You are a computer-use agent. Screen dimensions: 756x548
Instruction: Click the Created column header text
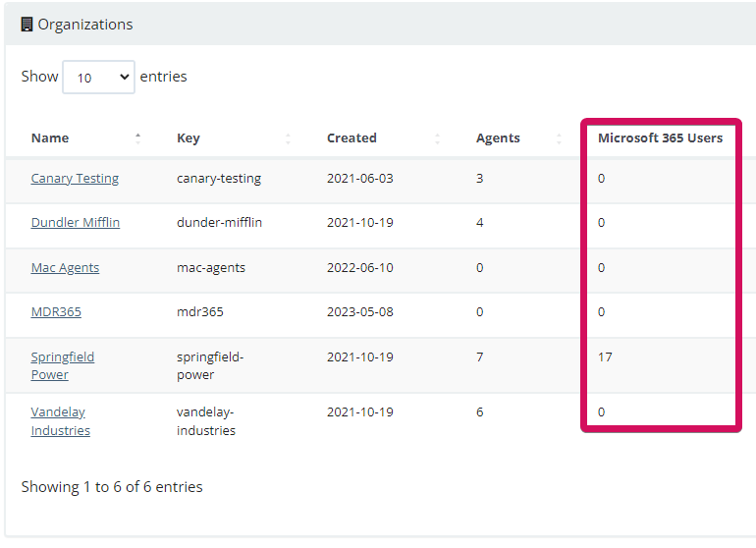pyautogui.click(x=351, y=137)
